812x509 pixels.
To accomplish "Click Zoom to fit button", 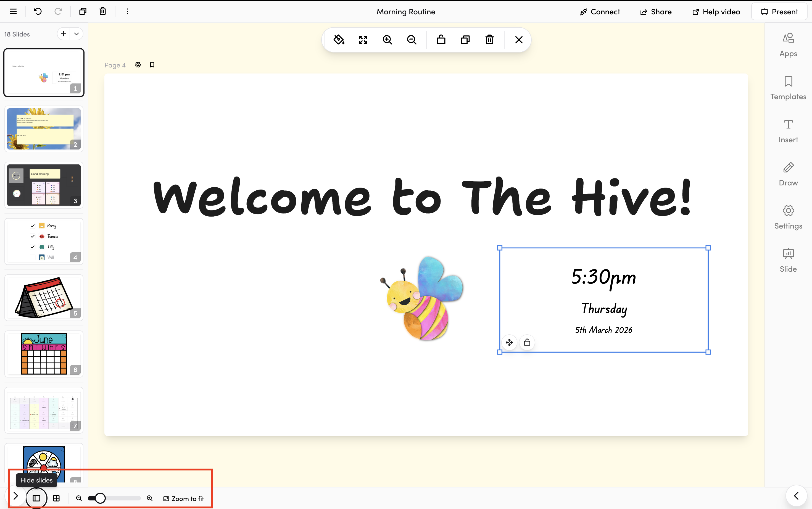I will click(x=184, y=498).
